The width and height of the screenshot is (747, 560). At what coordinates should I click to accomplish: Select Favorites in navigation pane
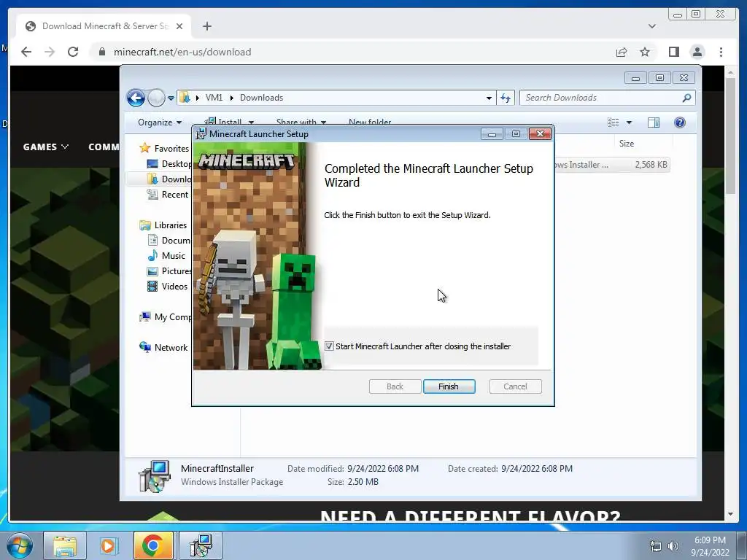[x=164, y=149]
